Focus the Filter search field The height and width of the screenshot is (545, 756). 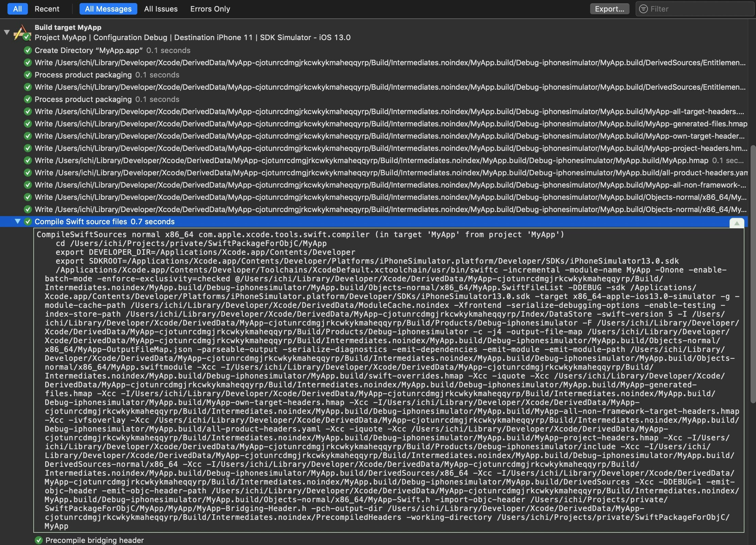pyautogui.click(x=695, y=9)
